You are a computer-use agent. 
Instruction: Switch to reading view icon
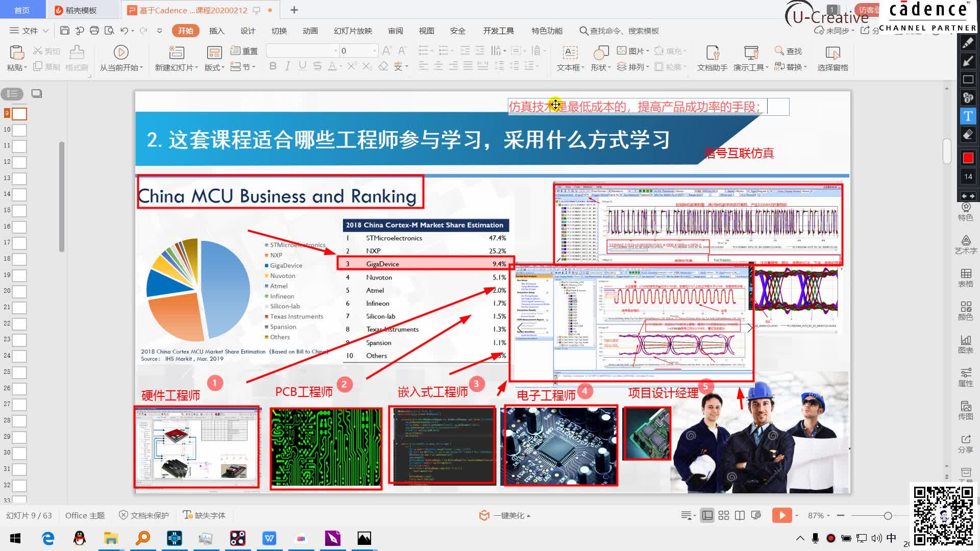pos(740,515)
